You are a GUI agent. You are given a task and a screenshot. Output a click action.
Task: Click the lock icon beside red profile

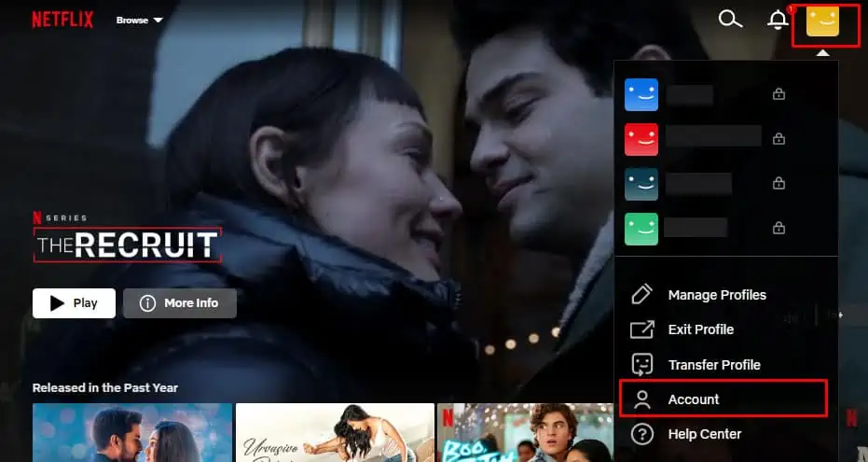point(778,138)
